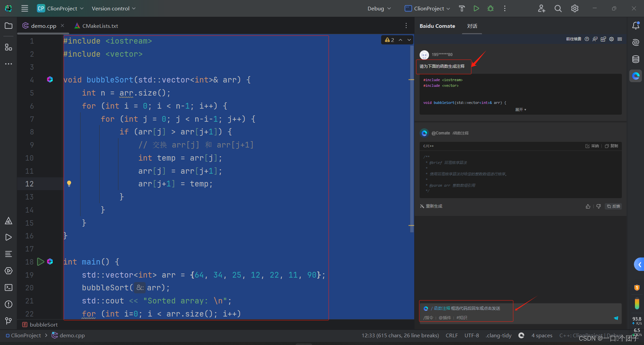Open the main hamburger menu
Image resolution: width=644 pixels, height=345 pixels.
[24, 8]
